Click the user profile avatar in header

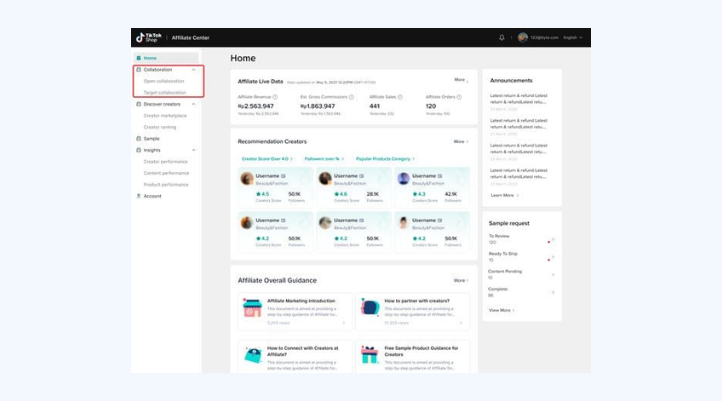tap(522, 37)
